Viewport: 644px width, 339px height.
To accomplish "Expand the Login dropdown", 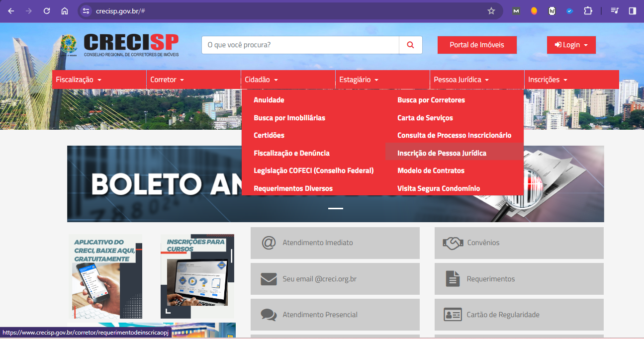I will point(571,45).
